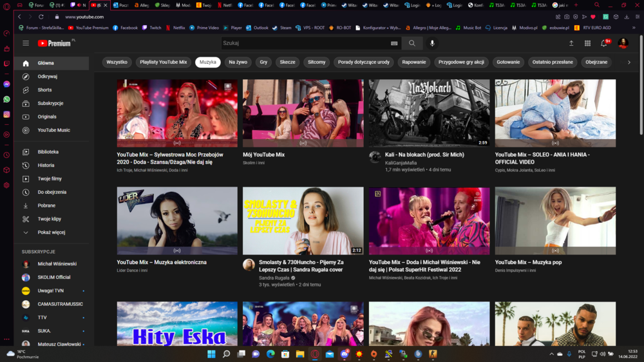Click the YouTube Premium logo
The width and height of the screenshot is (644, 362).
54,43
